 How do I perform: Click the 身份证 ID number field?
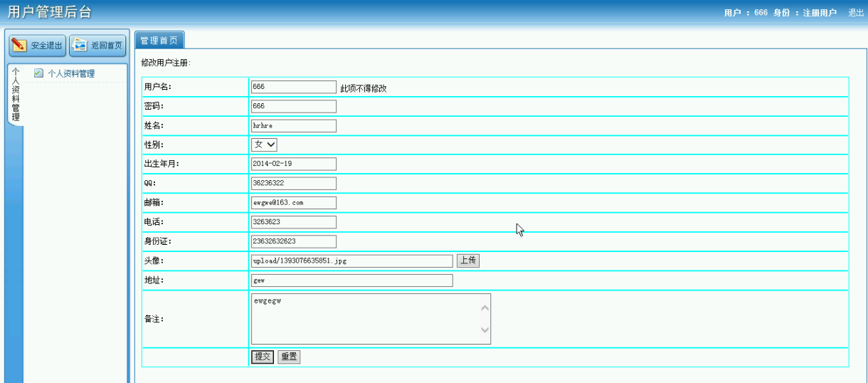point(294,241)
